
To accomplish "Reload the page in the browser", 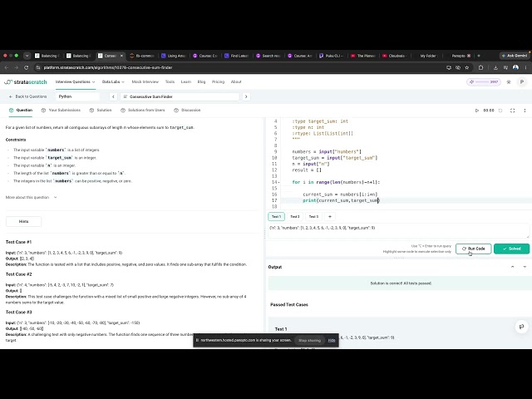I will [26, 67].
